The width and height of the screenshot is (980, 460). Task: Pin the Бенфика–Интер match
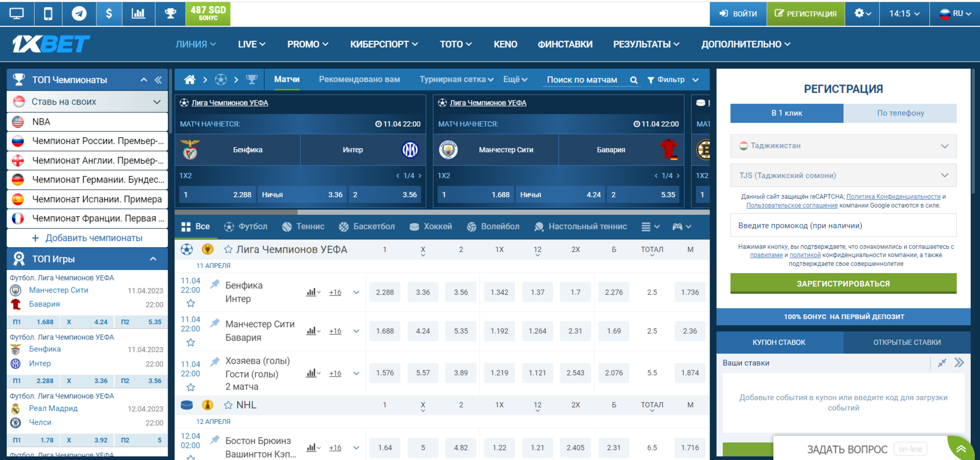[215, 284]
